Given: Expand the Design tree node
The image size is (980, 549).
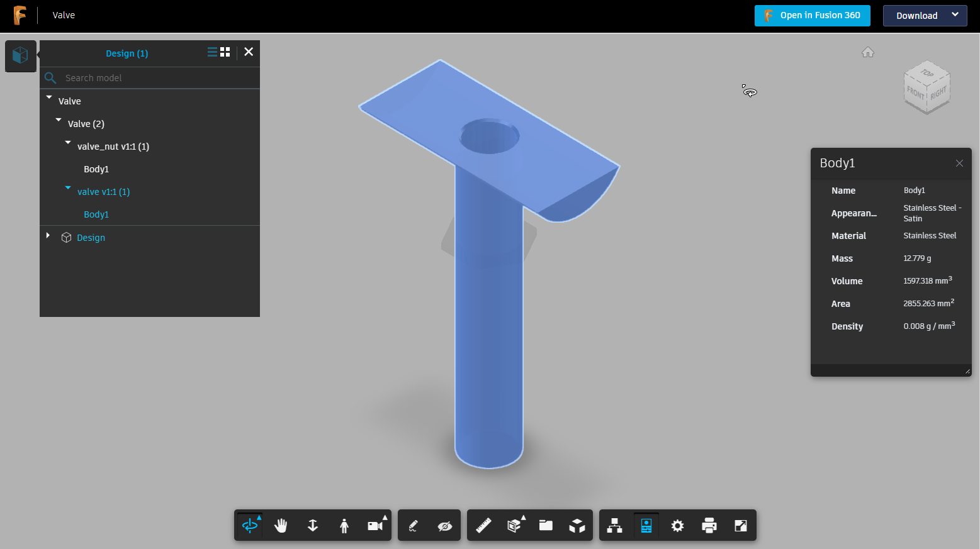Looking at the screenshot, I should point(48,235).
